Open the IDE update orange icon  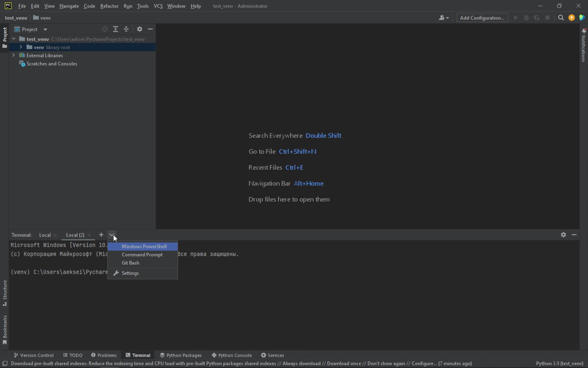pos(571,18)
